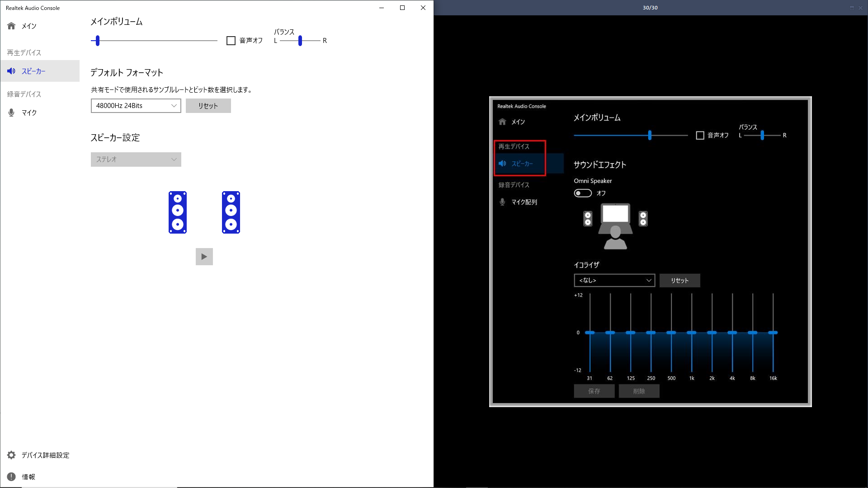Click the メインボリューム slider thumb in white window
868x488 pixels.
coord(98,41)
